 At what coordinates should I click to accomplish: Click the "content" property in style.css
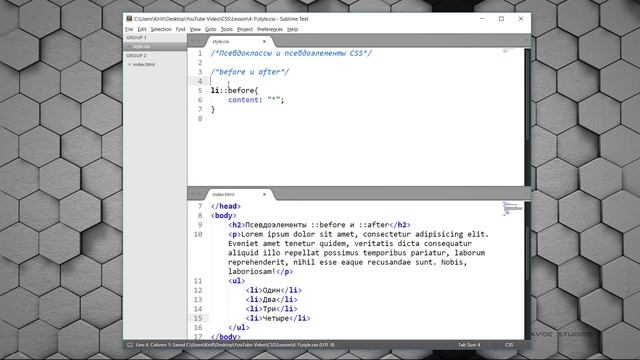pos(243,100)
